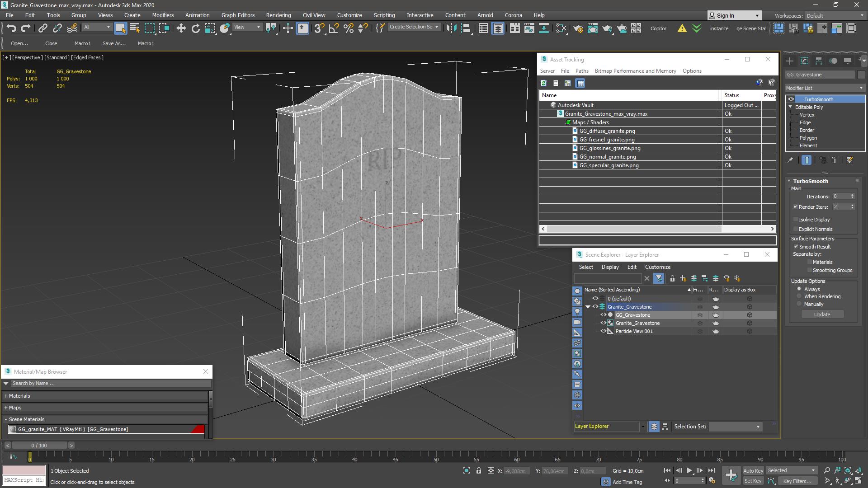Click Save As button in toolbar
Screen dimensions: 868x488
(x=114, y=43)
